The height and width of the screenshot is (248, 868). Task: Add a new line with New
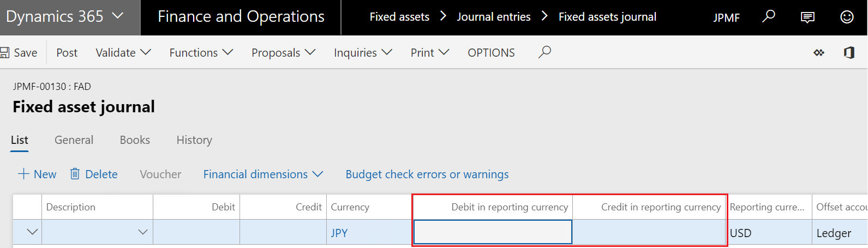pyautogui.click(x=37, y=174)
